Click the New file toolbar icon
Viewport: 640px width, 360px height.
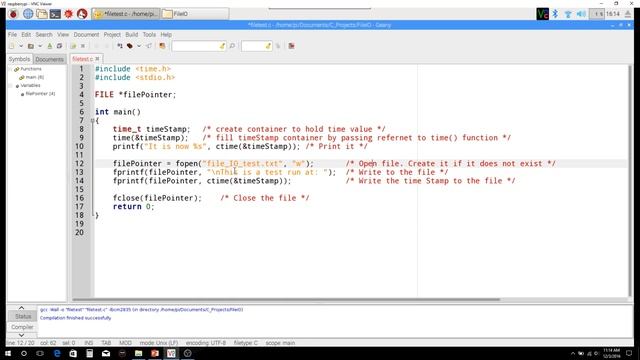pos(11,46)
